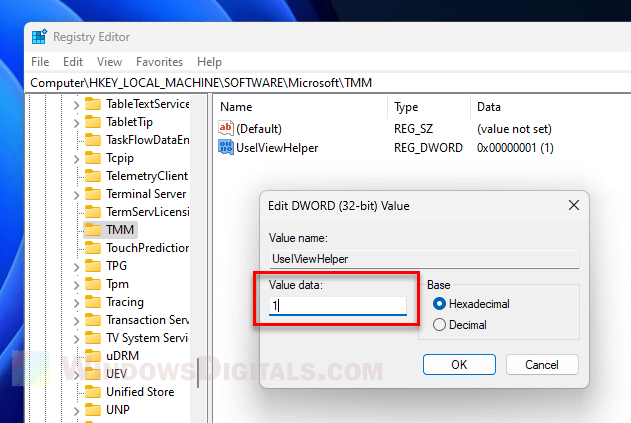Select the UseIViewHelper DWORD value icon
Image resolution: width=631 pixels, height=423 pixels.
pyautogui.click(x=226, y=147)
